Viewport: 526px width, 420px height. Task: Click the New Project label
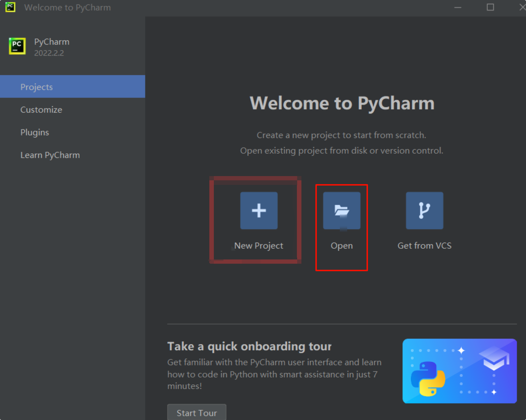pos(258,246)
